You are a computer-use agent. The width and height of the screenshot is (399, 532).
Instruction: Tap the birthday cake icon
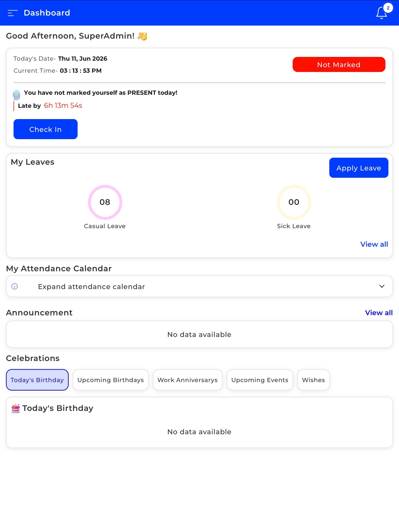tap(16, 408)
